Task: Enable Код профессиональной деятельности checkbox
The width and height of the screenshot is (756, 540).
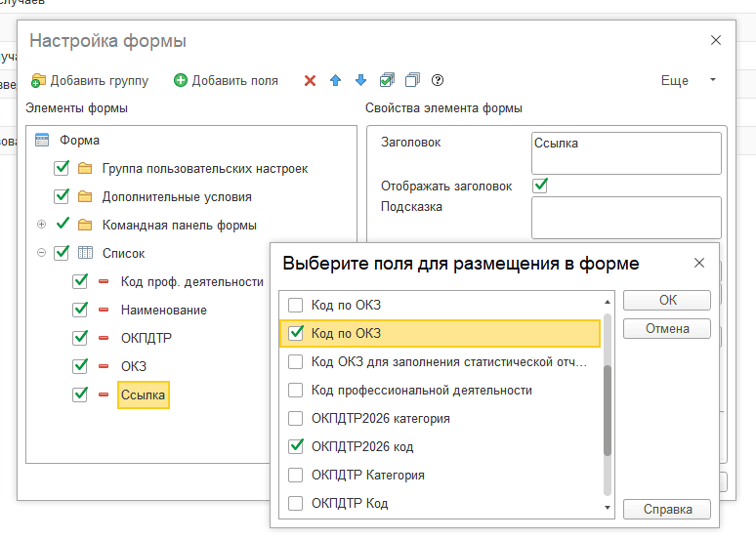Action: 296,391
